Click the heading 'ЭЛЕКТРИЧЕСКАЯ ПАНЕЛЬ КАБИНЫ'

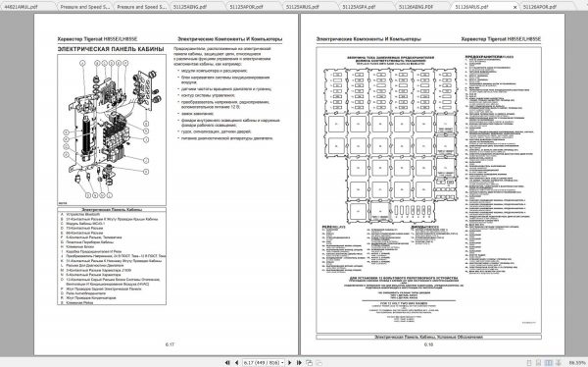tap(111, 49)
